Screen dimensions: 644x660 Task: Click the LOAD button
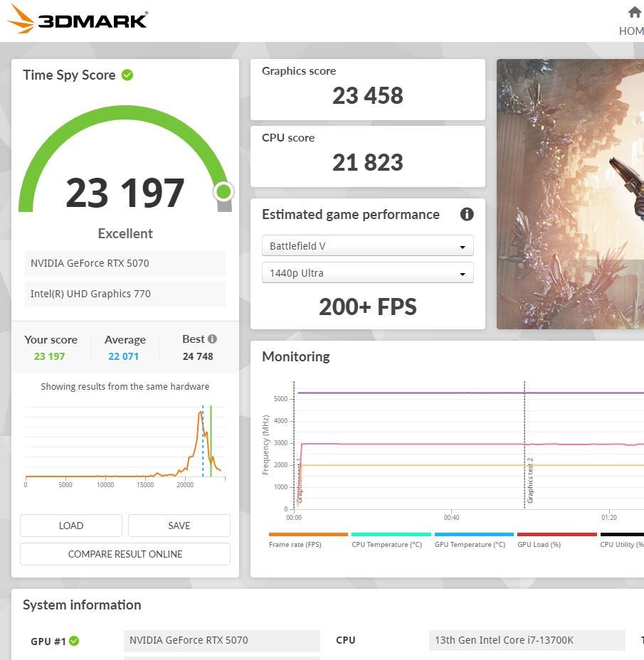[71, 526]
